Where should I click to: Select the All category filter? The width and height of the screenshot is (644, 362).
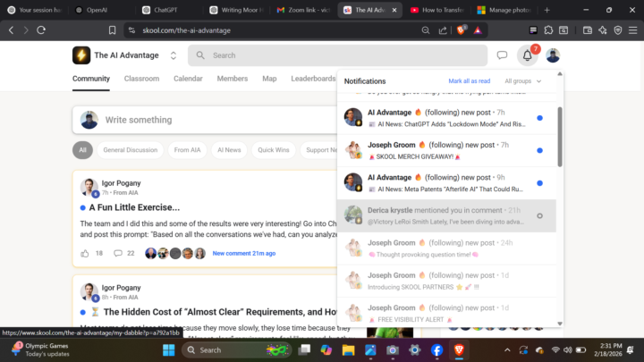pos(82,150)
